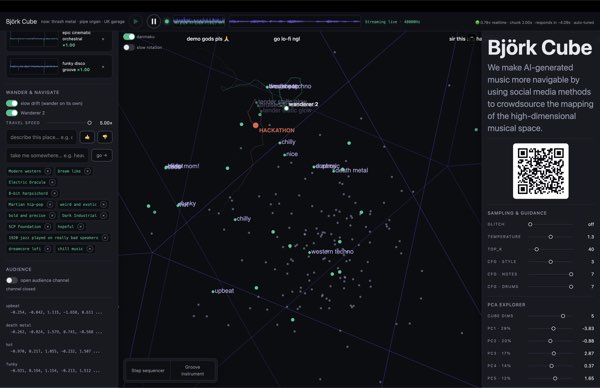Click the chill music tag
The height and width of the screenshot is (388, 600).
pos(70,249)
